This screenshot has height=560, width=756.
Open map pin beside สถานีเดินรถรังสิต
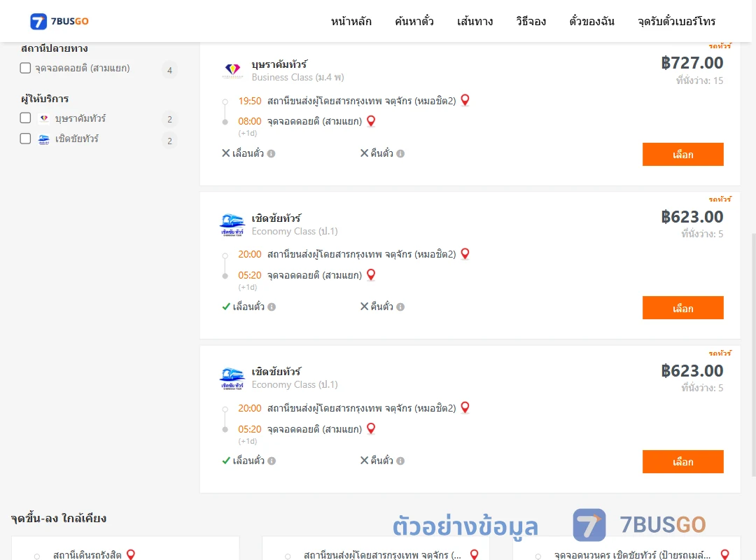(131, 554)
